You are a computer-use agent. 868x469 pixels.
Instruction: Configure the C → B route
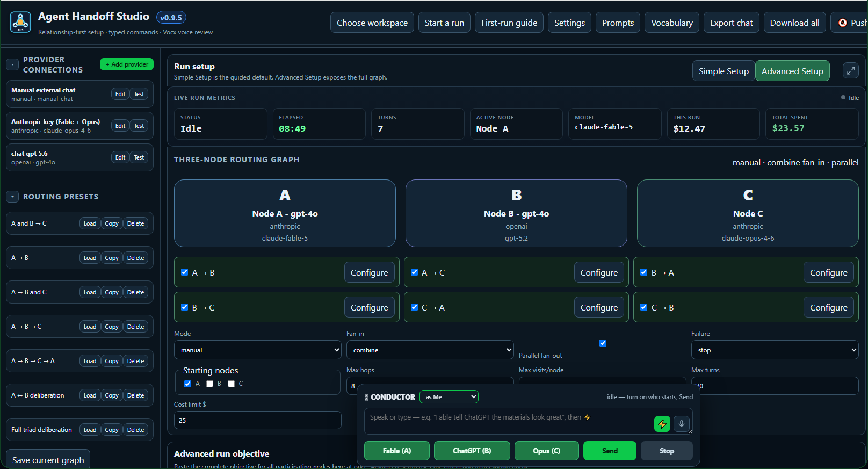click(828, 307)
